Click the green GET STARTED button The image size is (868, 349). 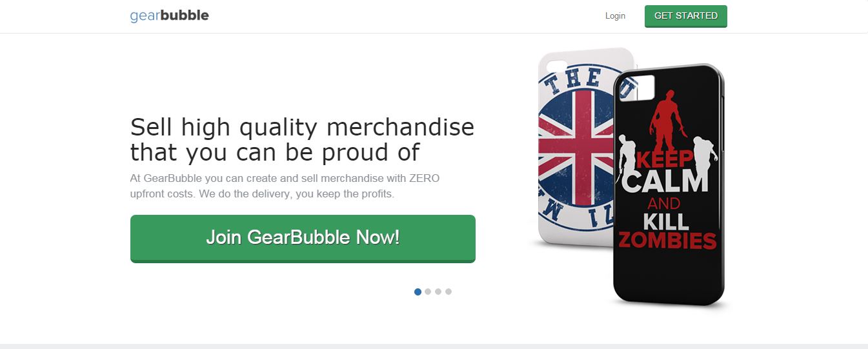click(686, 16)
